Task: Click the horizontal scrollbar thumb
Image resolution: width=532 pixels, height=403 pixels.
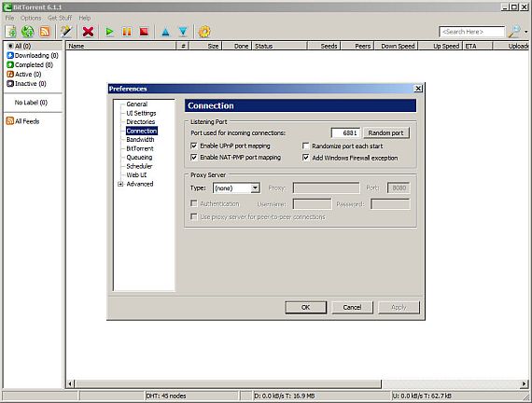Action: 228,384
